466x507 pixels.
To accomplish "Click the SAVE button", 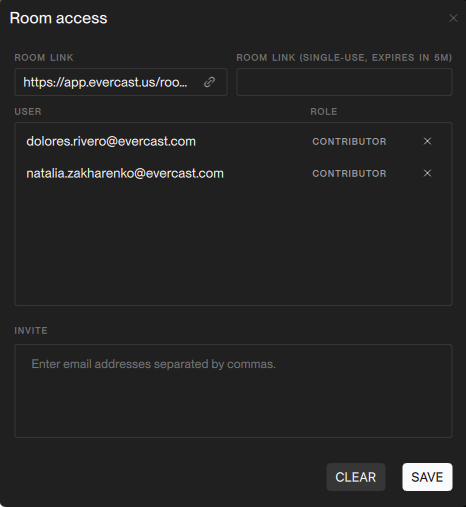I will tap(427, 477).
